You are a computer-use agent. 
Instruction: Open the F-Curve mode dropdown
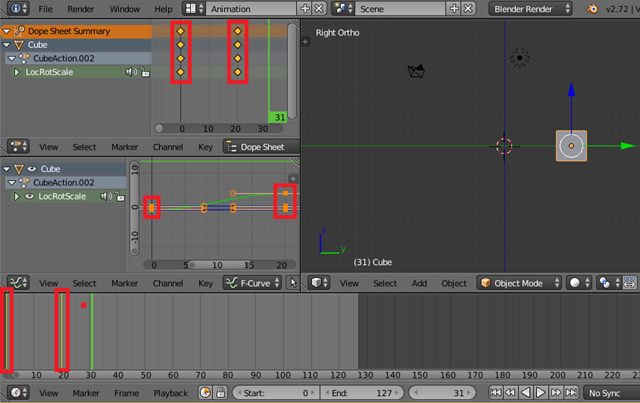tap(252, 283)
